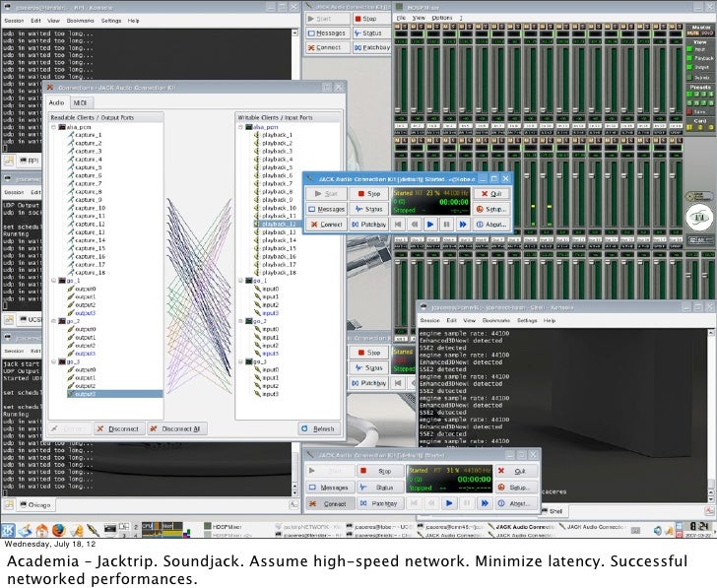Click About in the blue-titled JACK window
717x588 pixels.
click(x=489, y=225)
